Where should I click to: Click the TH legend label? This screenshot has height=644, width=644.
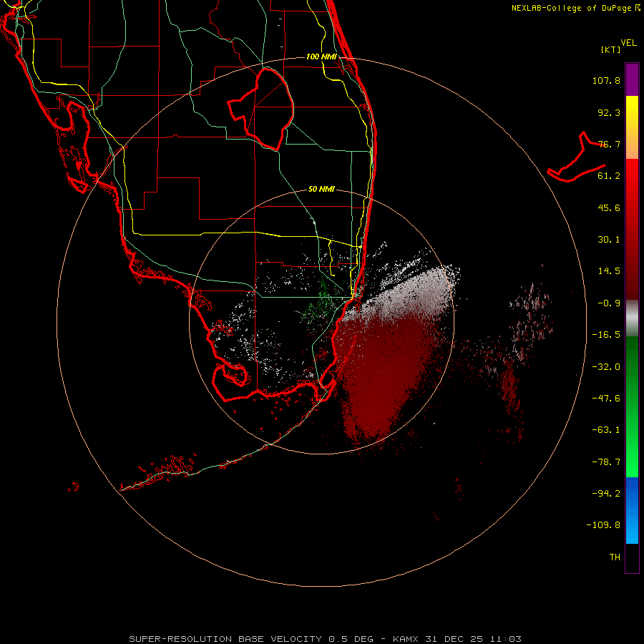[x=615, y=557]
